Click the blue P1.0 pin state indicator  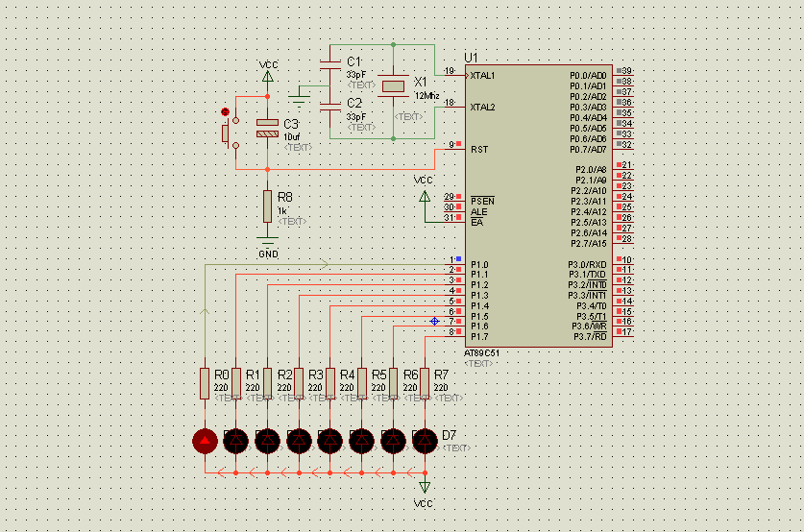click(x=458, y=259)
